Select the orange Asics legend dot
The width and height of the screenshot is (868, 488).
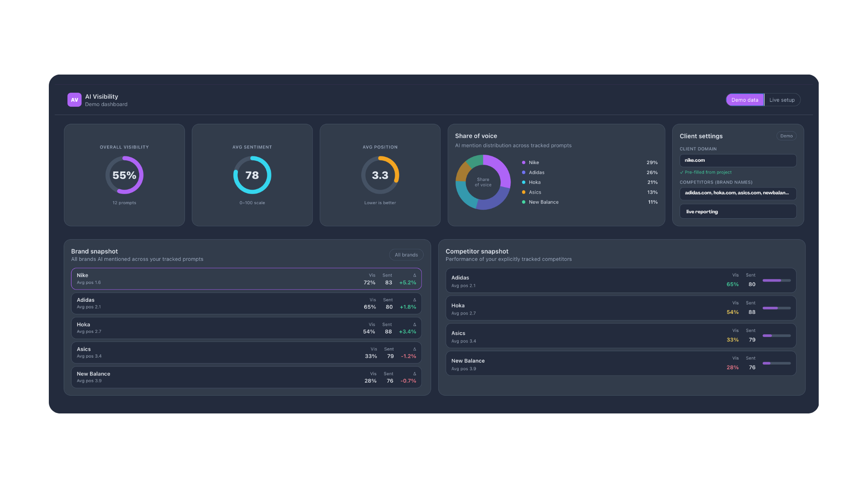coord(524,192)
